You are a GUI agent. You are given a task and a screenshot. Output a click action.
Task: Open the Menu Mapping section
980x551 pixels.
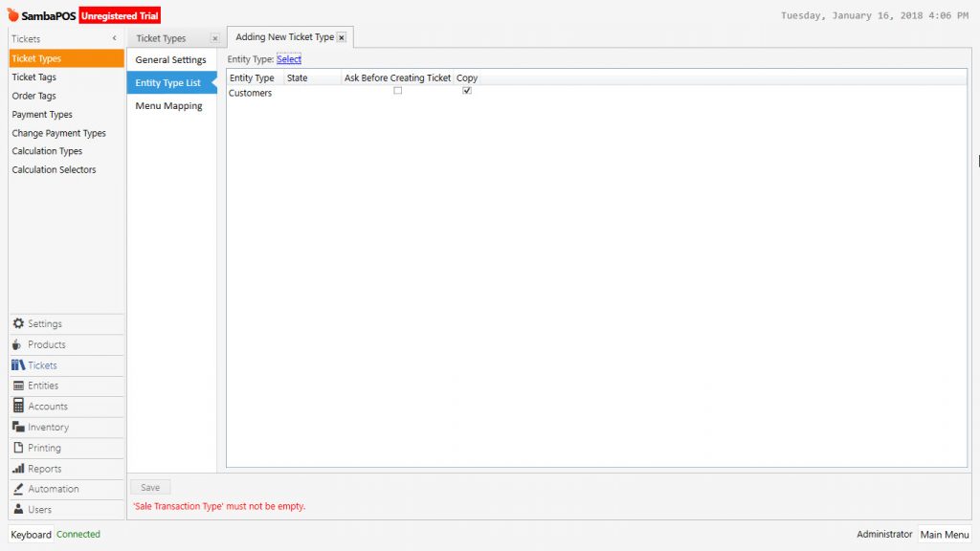170,105
